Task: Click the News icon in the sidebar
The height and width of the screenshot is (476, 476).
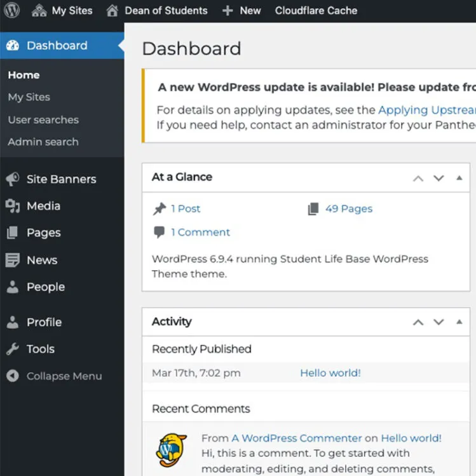Action: coord(13,260)
